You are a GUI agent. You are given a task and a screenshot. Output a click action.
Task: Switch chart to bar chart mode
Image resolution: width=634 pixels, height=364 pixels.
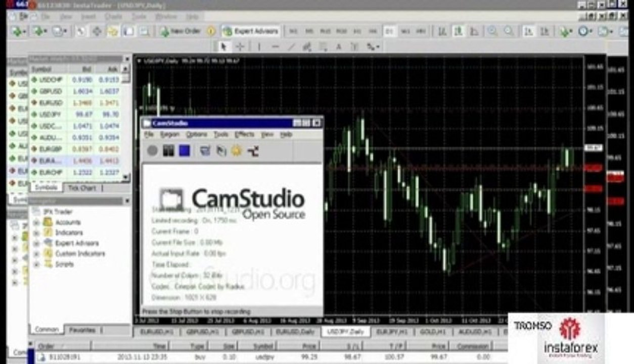[442, 31]
